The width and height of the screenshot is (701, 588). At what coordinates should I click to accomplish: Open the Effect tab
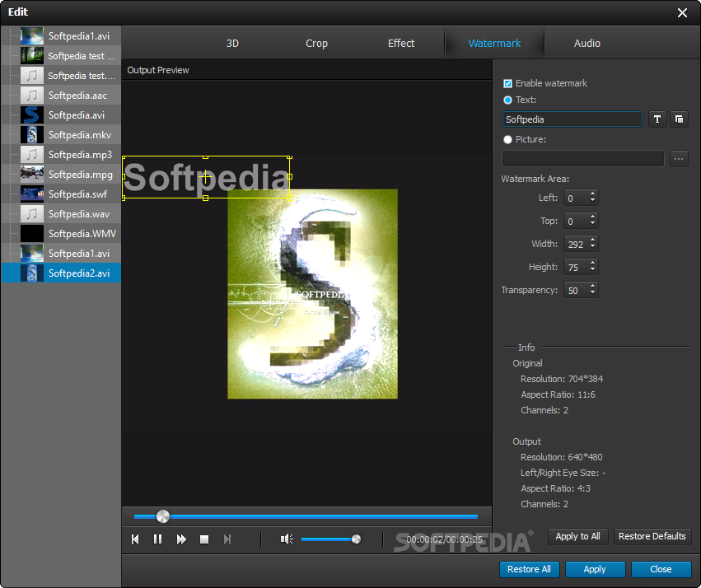pos(401,44)
